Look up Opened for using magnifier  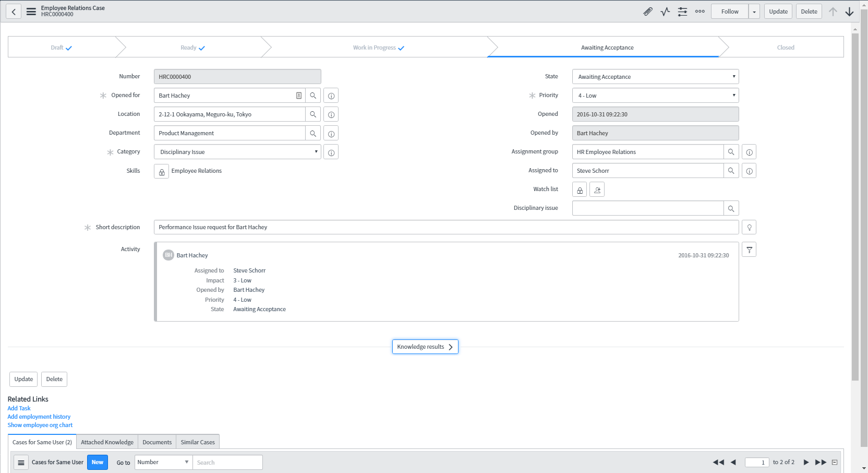[313, 96]
